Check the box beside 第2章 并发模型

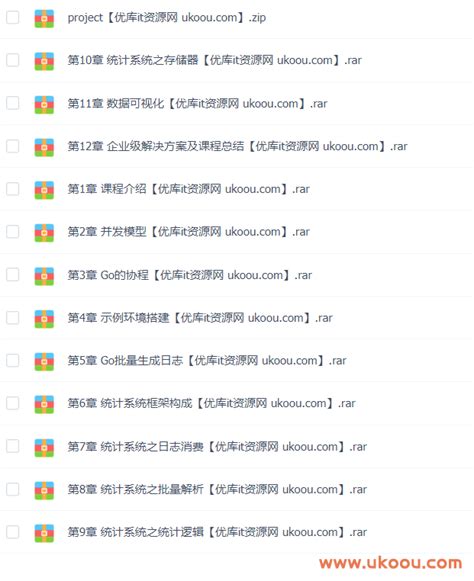pos(13,232)
